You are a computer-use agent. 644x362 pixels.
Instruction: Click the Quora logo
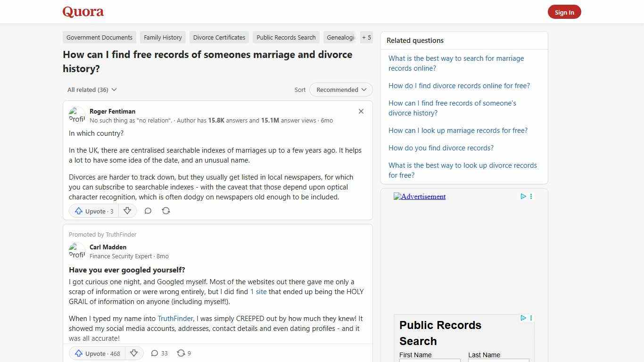(83, 12)
